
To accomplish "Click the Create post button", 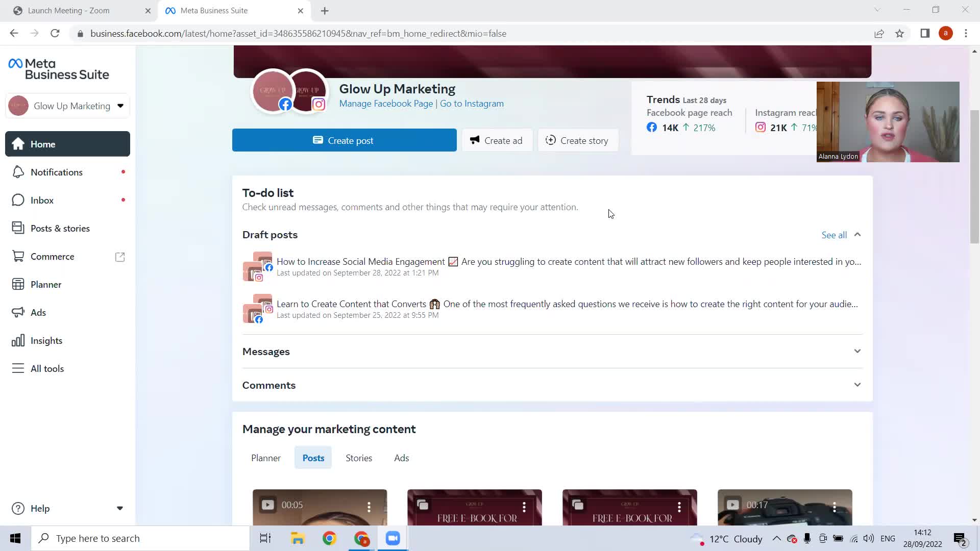I will (x=345, y=140).
